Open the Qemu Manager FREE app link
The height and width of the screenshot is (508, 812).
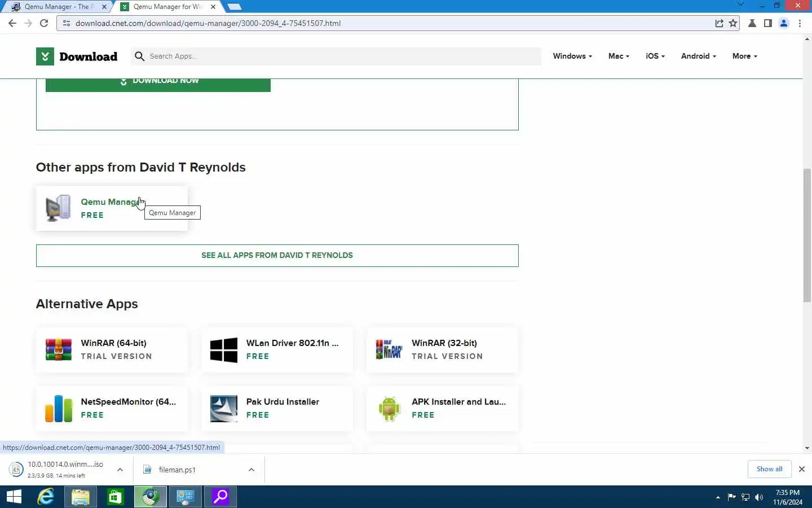pyautogui.click(x=112, y=208)
